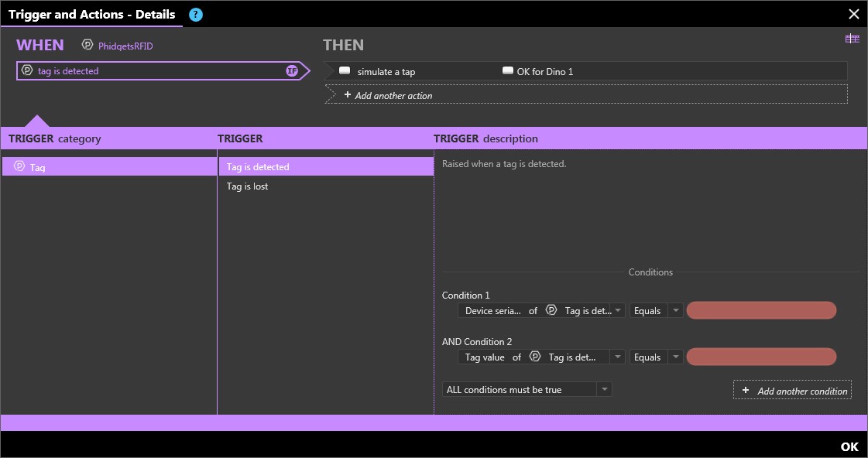Open the Condition 1 property dropdown
Image resolution: width=868 pixels, height=458 pixels.
[x=618, y=311]
